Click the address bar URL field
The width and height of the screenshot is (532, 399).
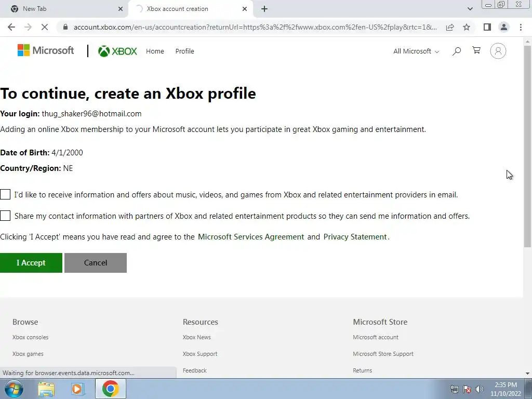(x=255, y=27)
